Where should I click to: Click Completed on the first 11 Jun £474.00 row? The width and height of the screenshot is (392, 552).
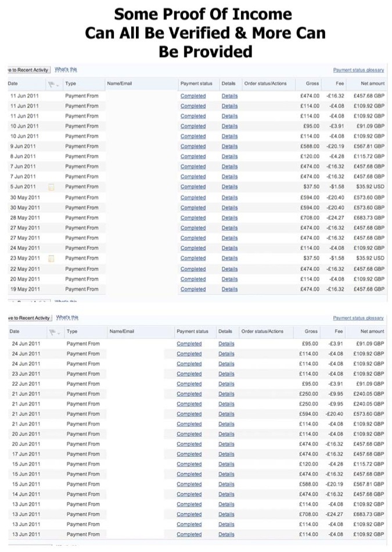click(x=193, y=96)
